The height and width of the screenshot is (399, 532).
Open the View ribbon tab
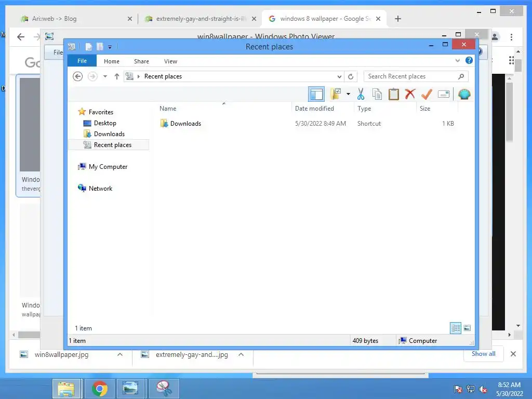click(170, 61)
